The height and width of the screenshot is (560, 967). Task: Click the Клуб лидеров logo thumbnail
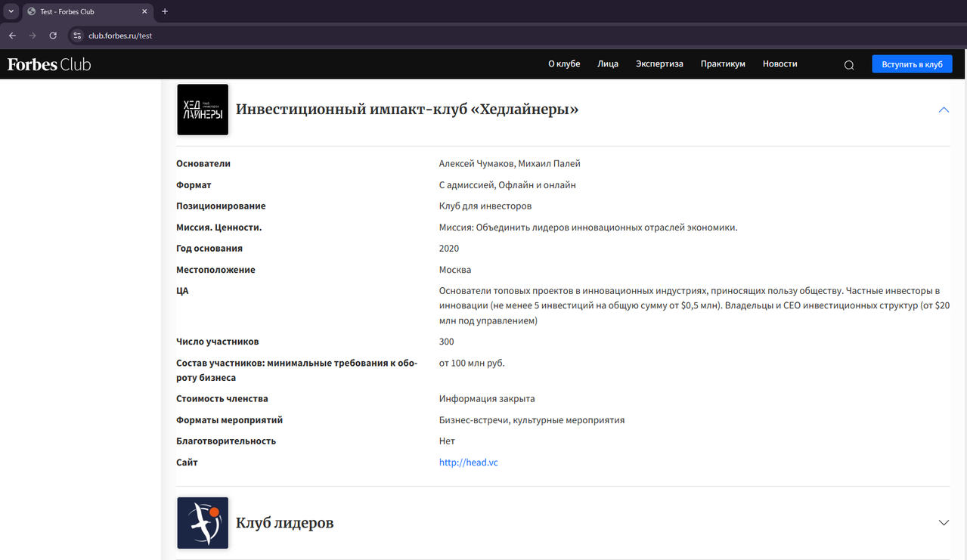coord(203,523)
